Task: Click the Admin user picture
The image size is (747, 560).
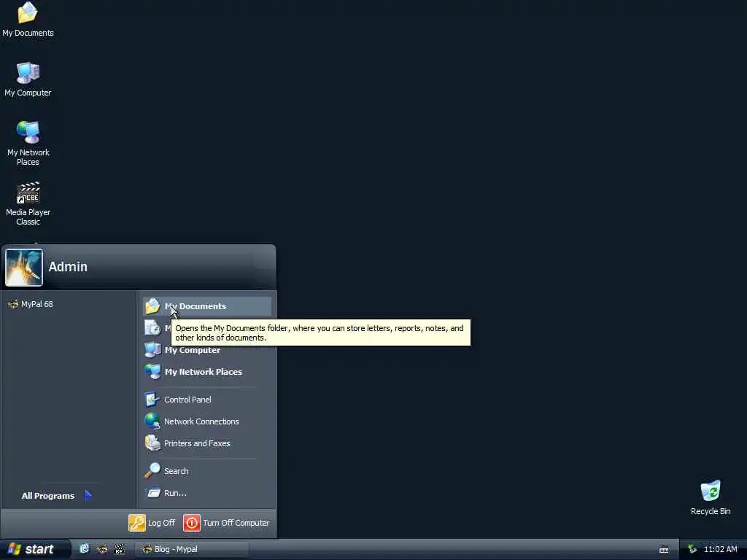Action: 24,268
